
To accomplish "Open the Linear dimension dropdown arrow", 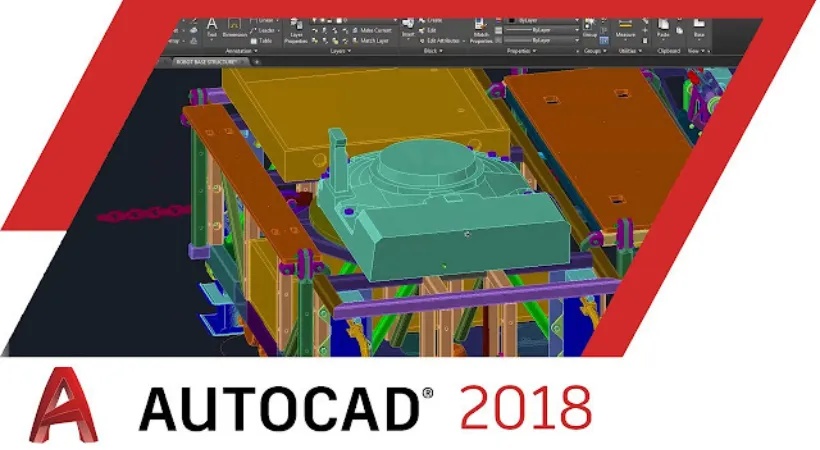I will 278,20.
